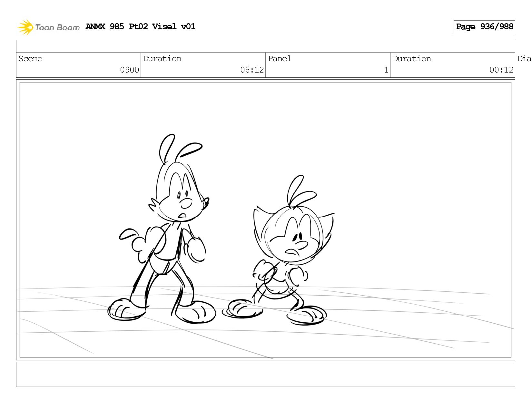Click the empty notes field below the panel
This screenshot has height=411, width=532.
[x=265, y=375]
